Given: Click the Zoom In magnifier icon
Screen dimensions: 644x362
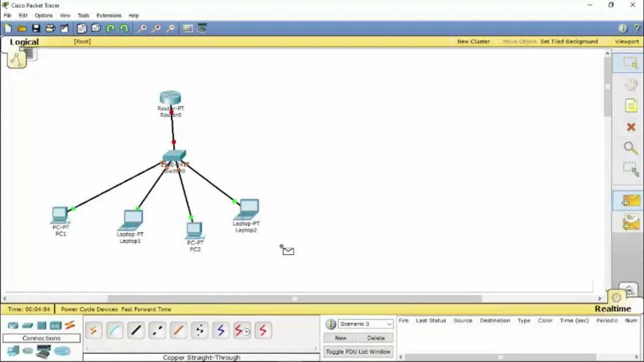Looking at the screenshot, I should (x=142, y=29).
